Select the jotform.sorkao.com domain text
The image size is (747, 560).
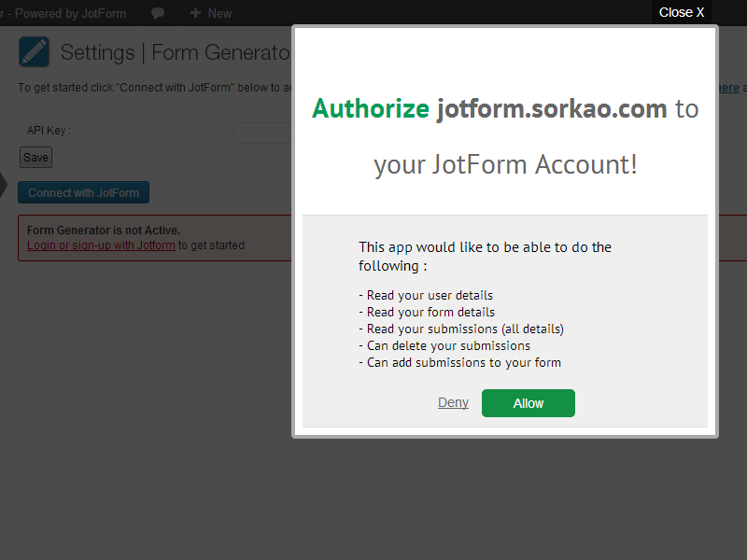point(552,108)
